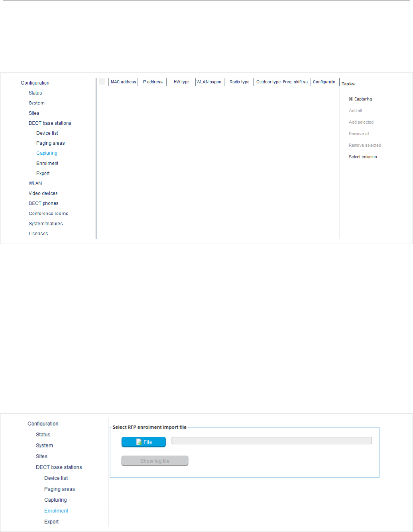Viewport: 413px width, 532px height.
Task: Open System in the lower menu
Action: click(x=44, y=445)
